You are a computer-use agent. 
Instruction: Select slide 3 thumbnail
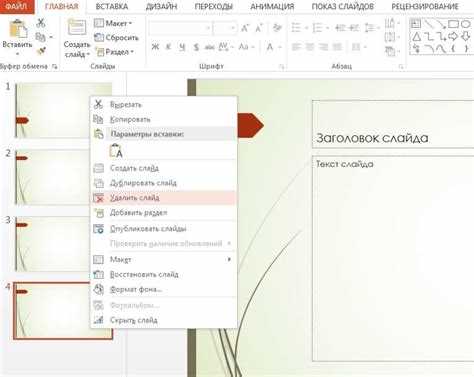pyautogui.click(x=53, y=244)
